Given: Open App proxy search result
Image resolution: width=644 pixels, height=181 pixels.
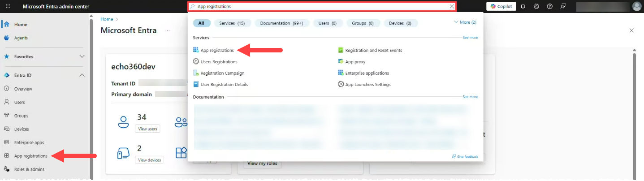Looking at the screenshot, I should 355,61.
